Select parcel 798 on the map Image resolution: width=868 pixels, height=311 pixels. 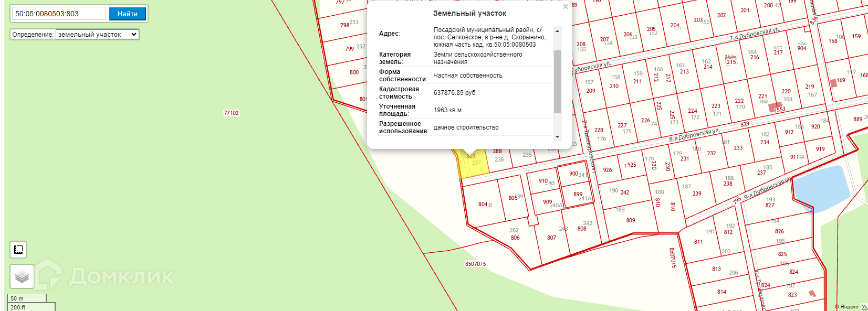tap(345, 25)
